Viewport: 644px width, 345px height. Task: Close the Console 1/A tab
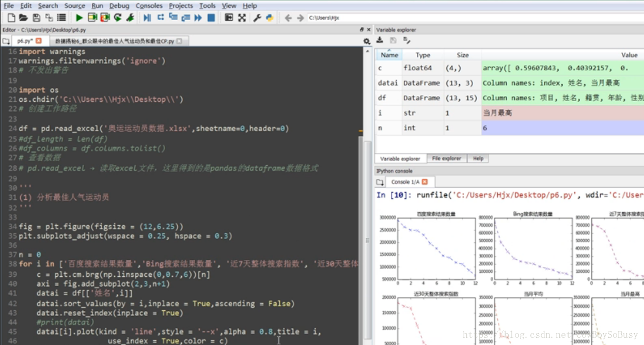[x=425, y=182]
